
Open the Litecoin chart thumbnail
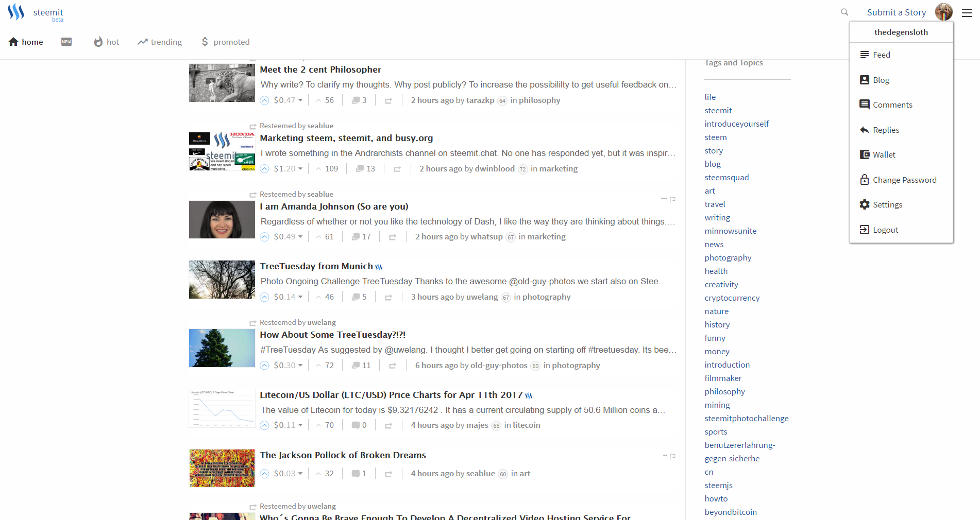coord(222,408)
